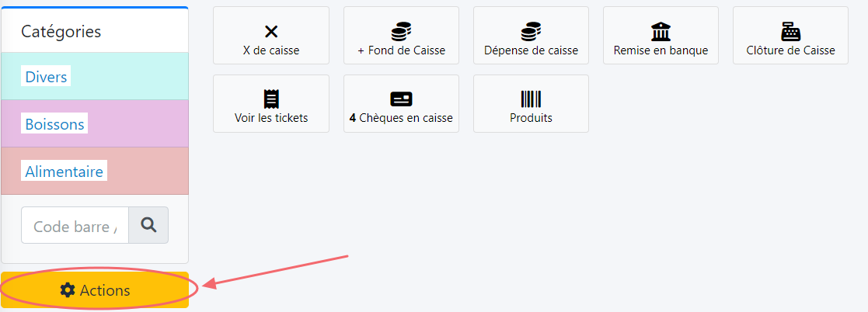868x312 pixels.
Task: Select the Boissons category
Action: click(54, 124)
